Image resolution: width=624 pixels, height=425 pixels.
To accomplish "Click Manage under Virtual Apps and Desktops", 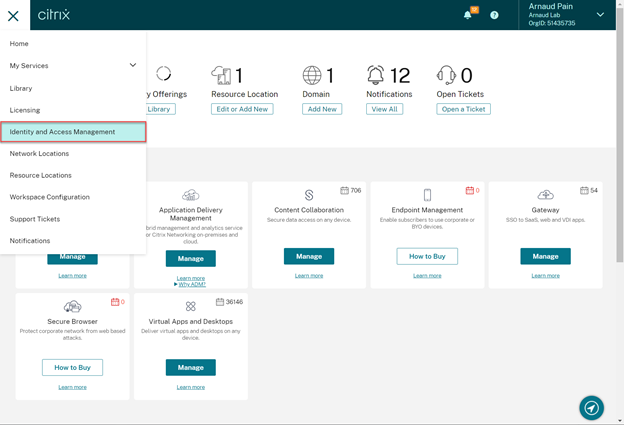I will coord(190,367).
